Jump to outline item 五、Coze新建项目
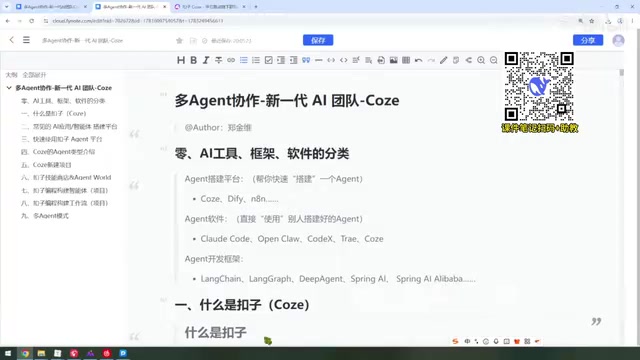Image resolution: width=640 pixels, height=360 pixels. pyautogui.click(x=46, y=165)
